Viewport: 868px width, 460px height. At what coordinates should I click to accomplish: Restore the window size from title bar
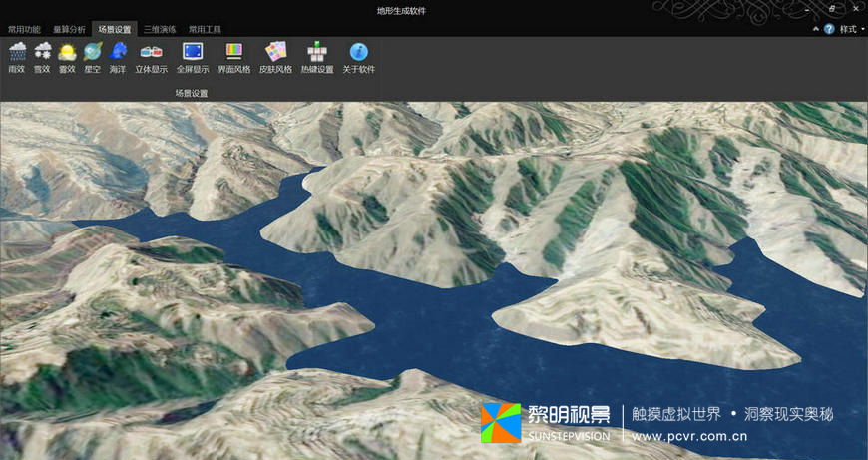click(832, 8)
